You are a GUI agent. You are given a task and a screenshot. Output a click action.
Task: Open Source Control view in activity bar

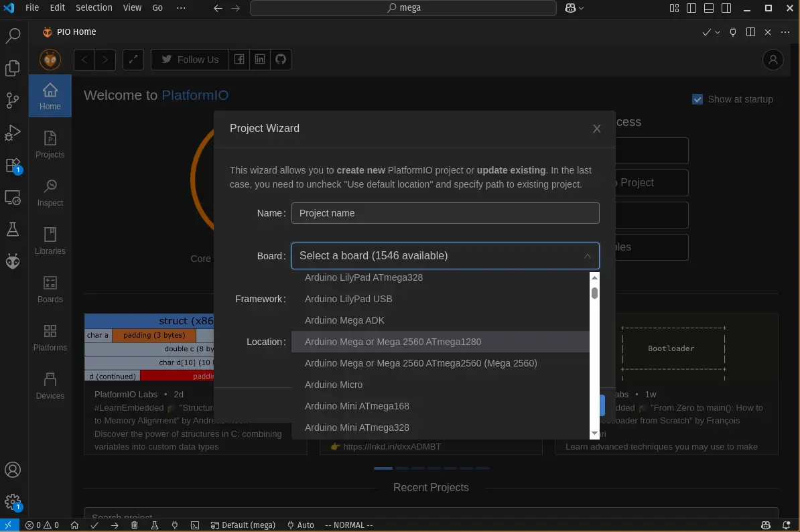point(13,101)
